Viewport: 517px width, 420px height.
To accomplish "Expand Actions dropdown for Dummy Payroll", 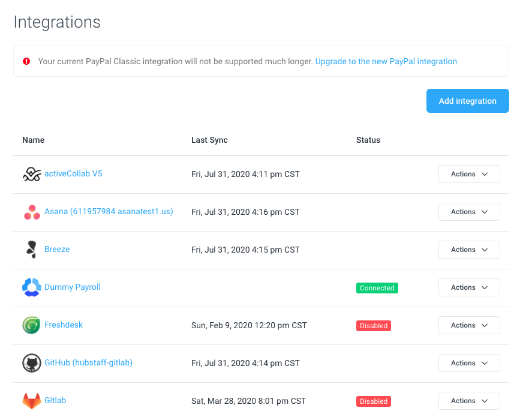I will pyautogui.click(x=469, y=287).
